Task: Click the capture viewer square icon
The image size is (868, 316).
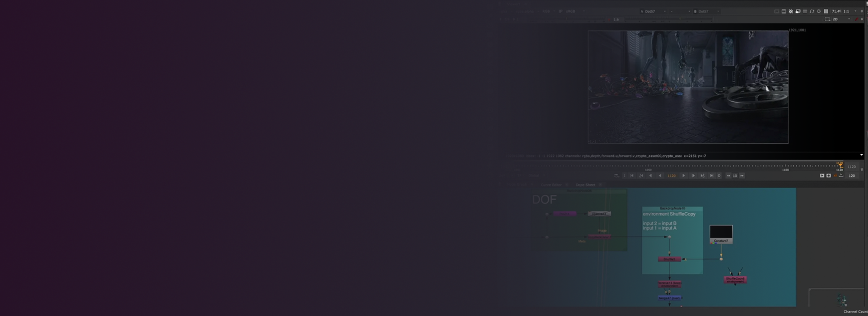Action: [x=829, y=176]
